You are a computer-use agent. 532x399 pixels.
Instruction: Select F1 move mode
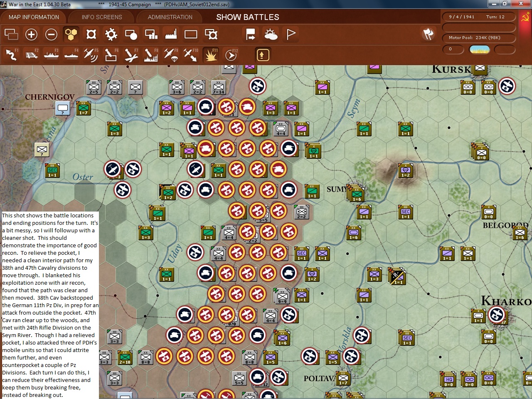tap(11, 54)
